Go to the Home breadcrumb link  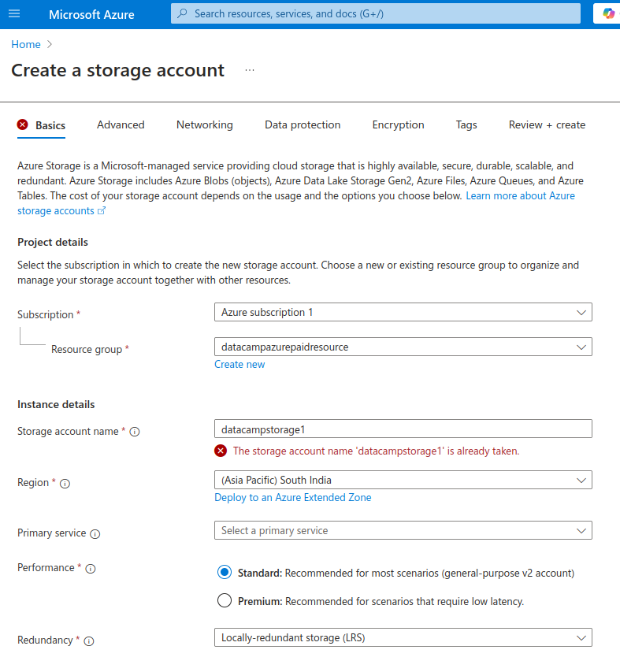coord(26,45)
